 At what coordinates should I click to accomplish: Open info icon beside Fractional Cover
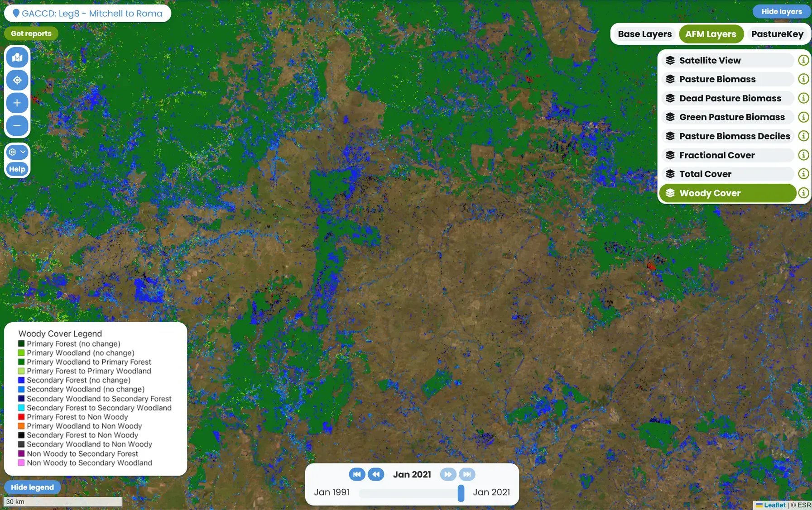point(803,155)
